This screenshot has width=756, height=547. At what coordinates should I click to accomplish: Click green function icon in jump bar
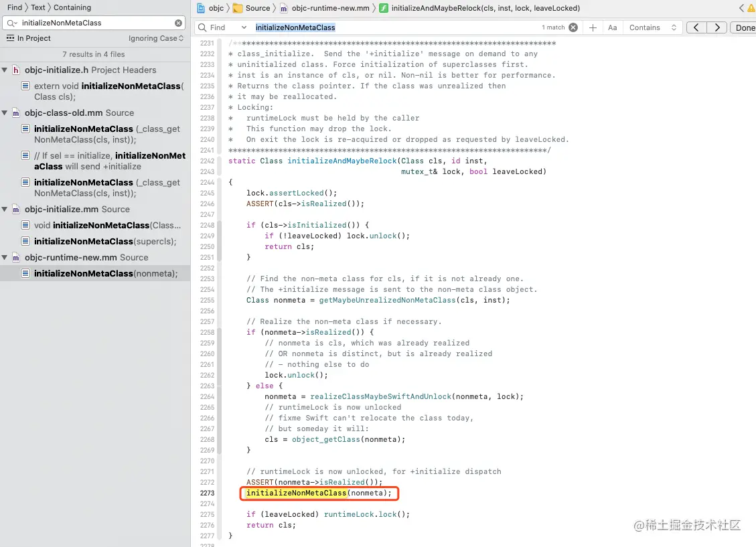tap(384, 8)
